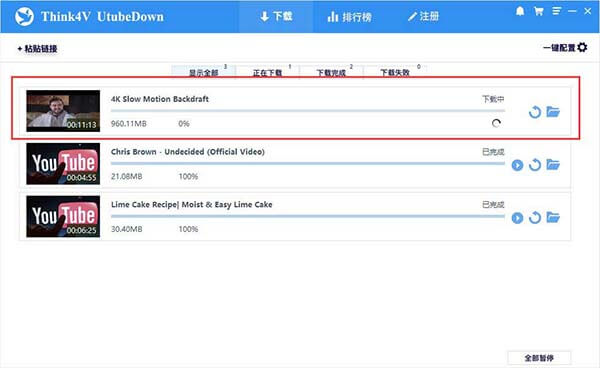Click the 全部暂停 pause all button
This screenshot has height=368, width=600.
pyautogui.click(x=539, y=358)
